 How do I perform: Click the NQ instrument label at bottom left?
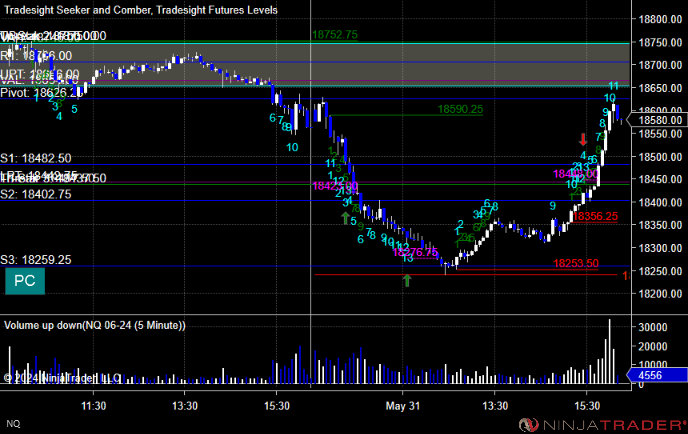13,424
